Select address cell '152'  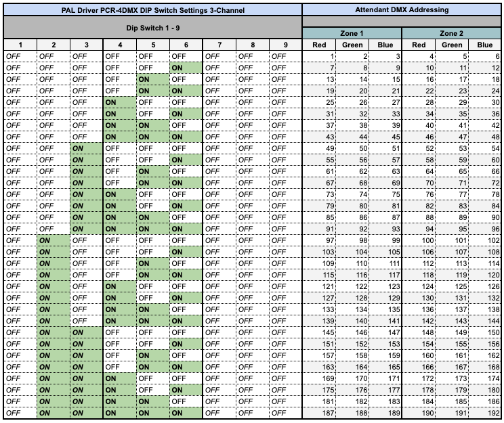click(x=352, y=344)
